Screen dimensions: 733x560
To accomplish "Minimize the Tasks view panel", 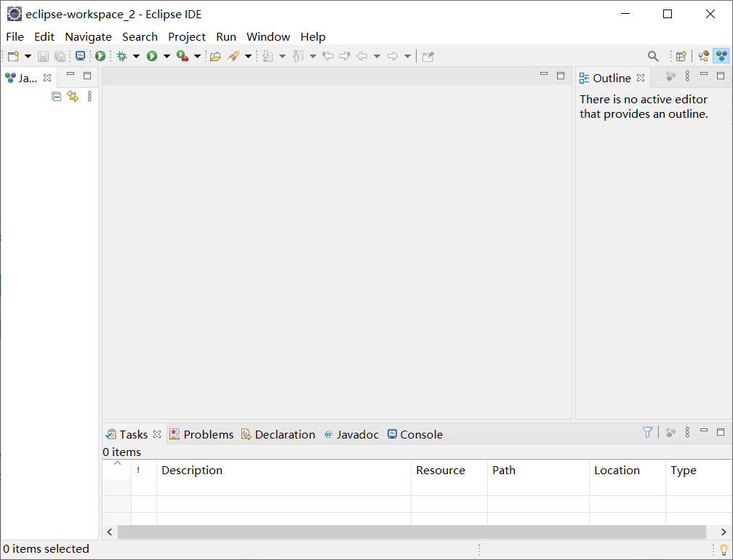I will pos(704,430).
